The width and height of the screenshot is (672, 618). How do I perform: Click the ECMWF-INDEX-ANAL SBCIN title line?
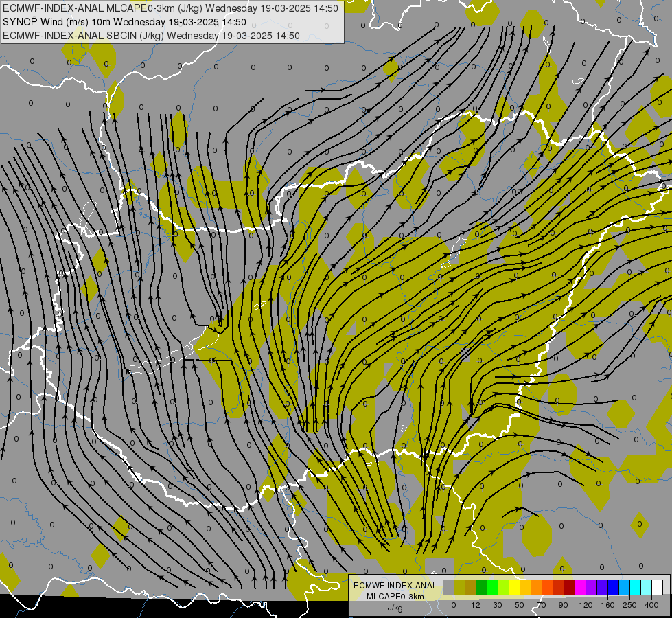click(151, 36)
